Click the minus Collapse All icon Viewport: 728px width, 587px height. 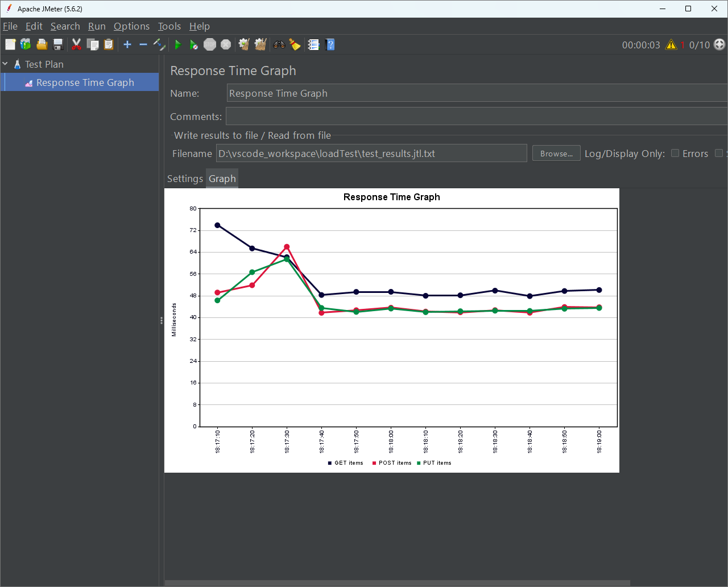tap(143, 44)
